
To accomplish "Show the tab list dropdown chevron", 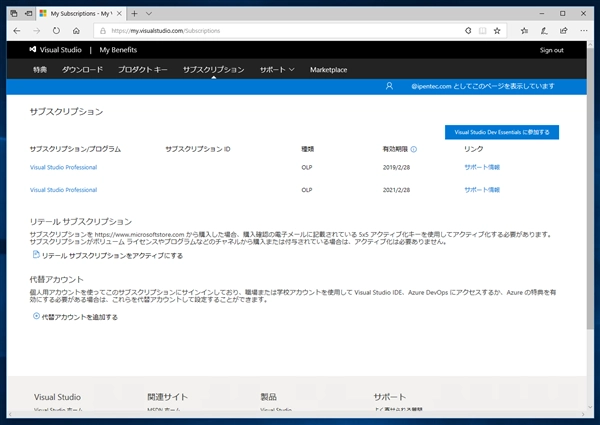I will click(x=149, y=13).
